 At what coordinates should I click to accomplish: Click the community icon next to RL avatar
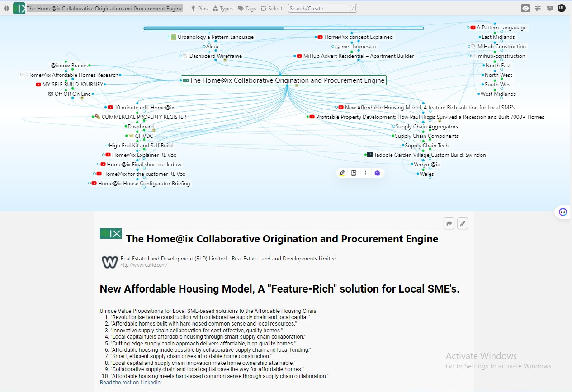550,8
